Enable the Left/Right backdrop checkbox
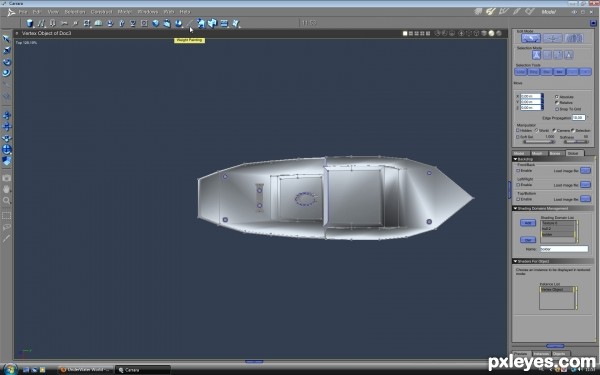 click(x=518, y=185)
